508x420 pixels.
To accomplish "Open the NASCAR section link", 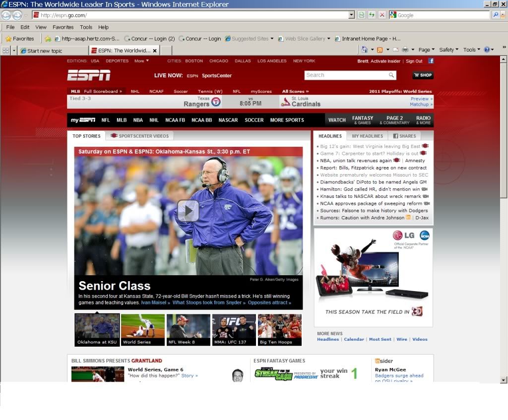I will click(x=228, y=120).
